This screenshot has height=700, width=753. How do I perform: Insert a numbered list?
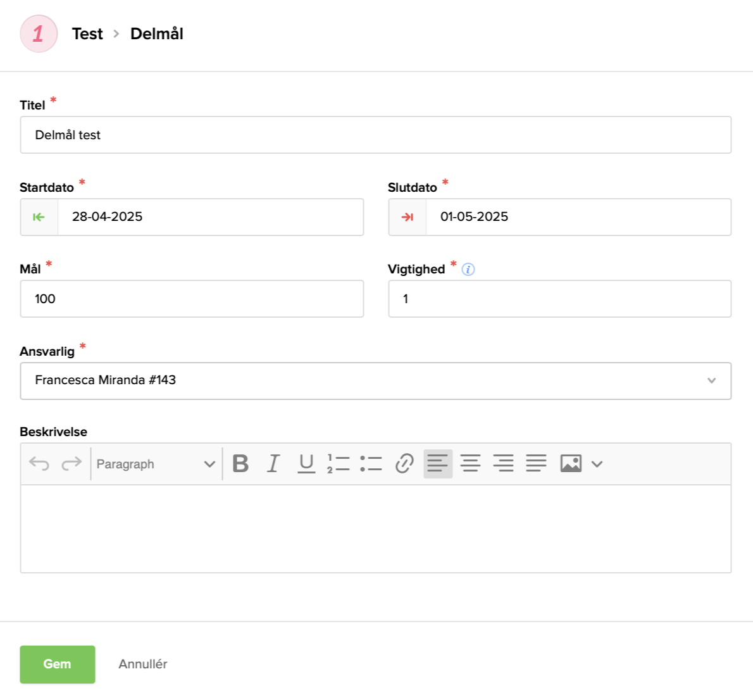(x=339, y=464)
